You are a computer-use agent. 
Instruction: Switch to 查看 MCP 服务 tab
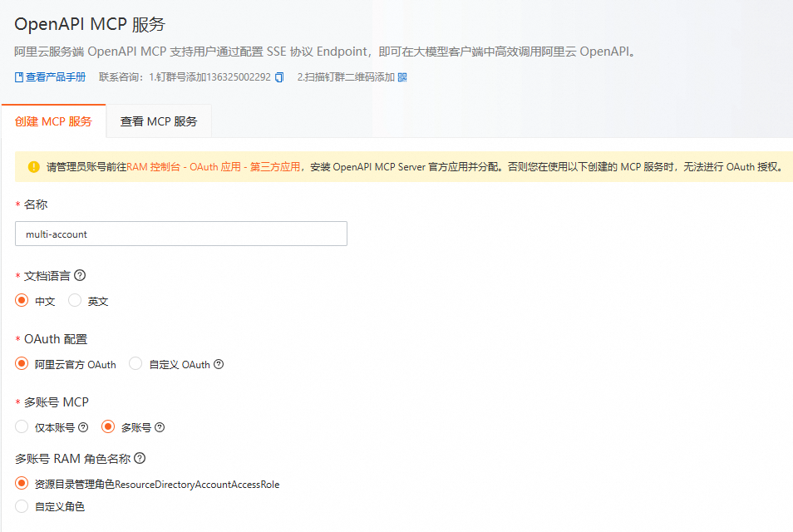[159, 121]
